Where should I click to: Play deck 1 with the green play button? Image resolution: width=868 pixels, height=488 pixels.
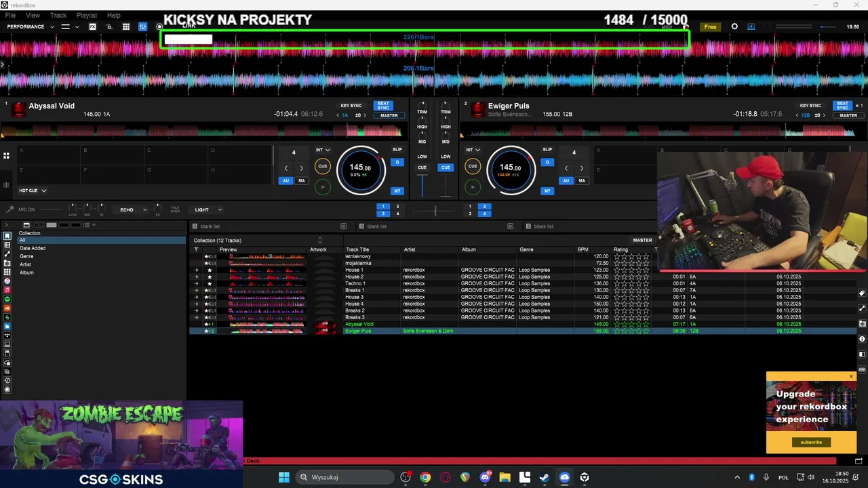tap(323, 187)
